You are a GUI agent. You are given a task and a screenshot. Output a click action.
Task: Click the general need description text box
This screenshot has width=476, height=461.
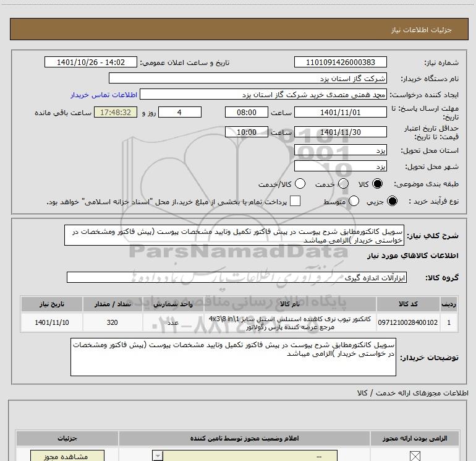[x=234, y=235]
